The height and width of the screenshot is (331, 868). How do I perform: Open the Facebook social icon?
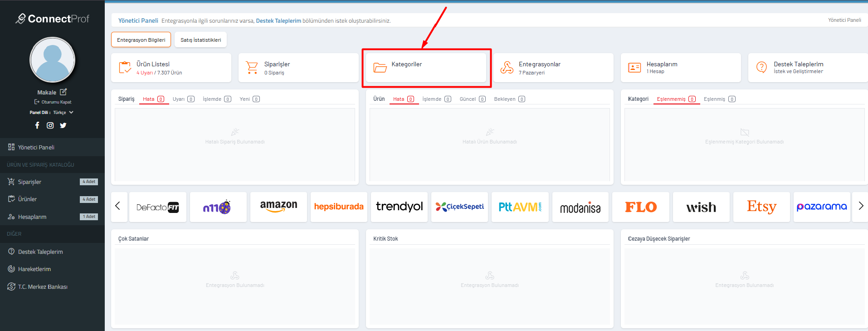37,125
